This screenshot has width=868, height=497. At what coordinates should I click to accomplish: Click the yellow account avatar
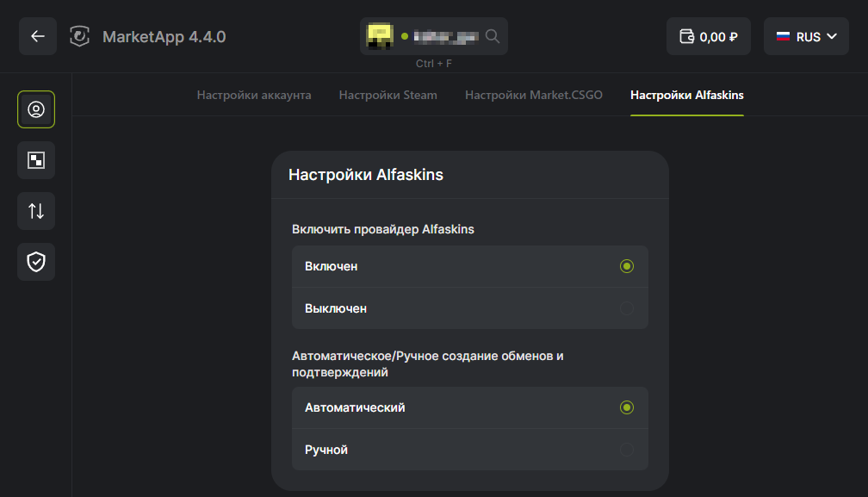[x=380, y=36]
